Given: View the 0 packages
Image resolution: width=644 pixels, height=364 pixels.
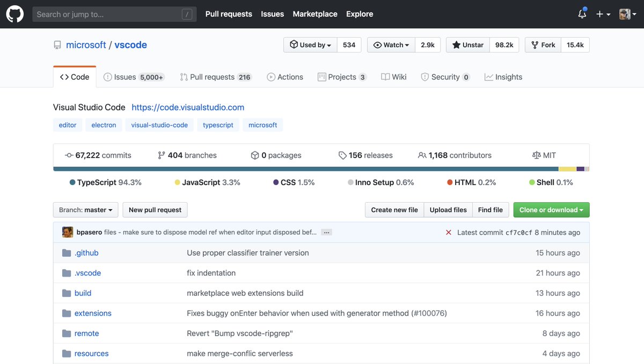Looking at the screenshot, I should [276, 155].
